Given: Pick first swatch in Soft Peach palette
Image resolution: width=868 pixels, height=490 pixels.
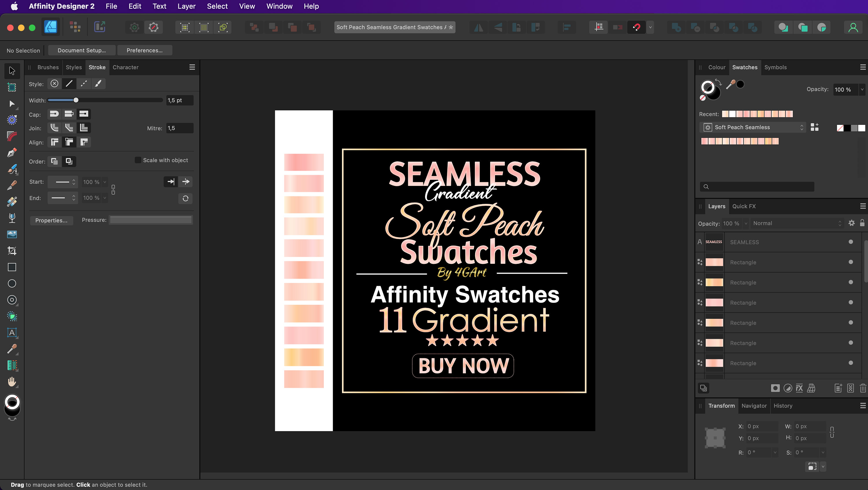Looking at the screenshot, I should click(705, 141).
